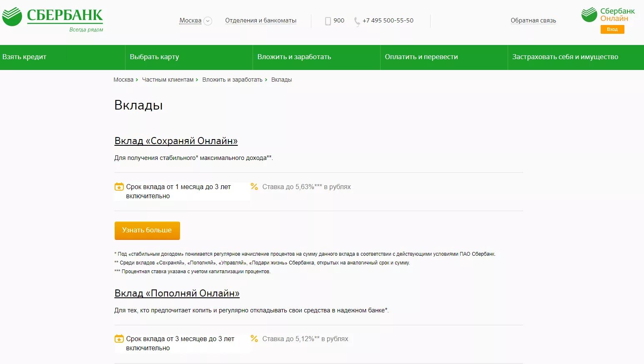Screen dimensions: 644x364
Task: Click calendar icon for 3 месяцев term
Action: (x=119, y=339)
